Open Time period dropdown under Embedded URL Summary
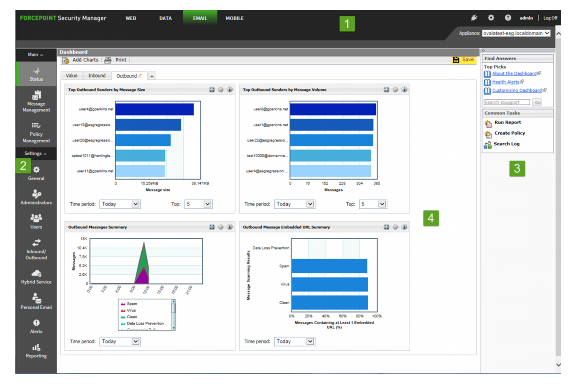Viewport: 576px width, 384px height. tap(295, 341)
